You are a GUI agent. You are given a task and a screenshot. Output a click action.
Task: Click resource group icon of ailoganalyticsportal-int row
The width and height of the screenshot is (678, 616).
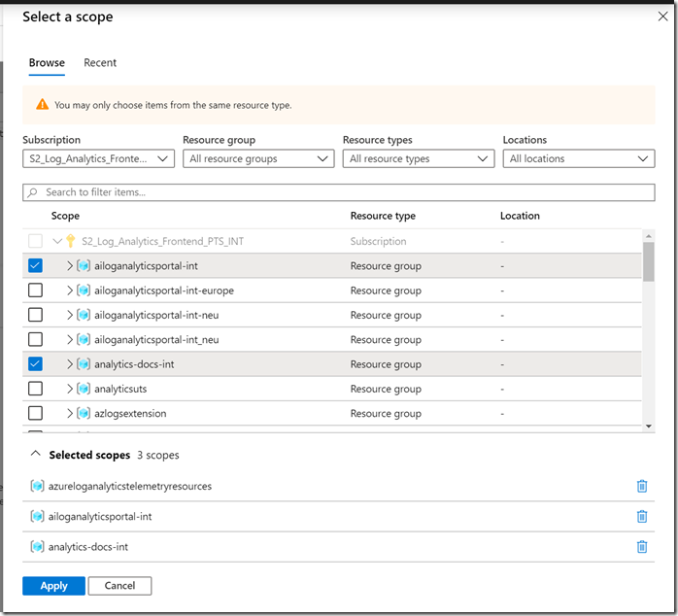click(84, 265)
